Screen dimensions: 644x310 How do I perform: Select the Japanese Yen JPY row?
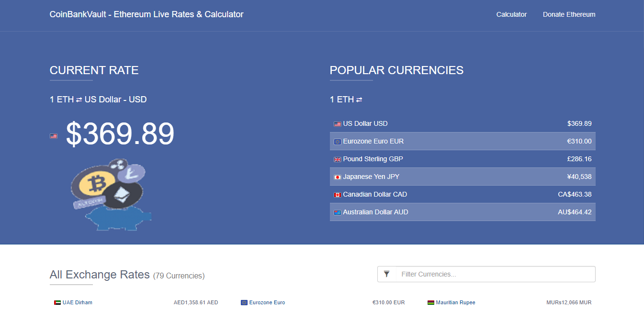pos(463,177)
